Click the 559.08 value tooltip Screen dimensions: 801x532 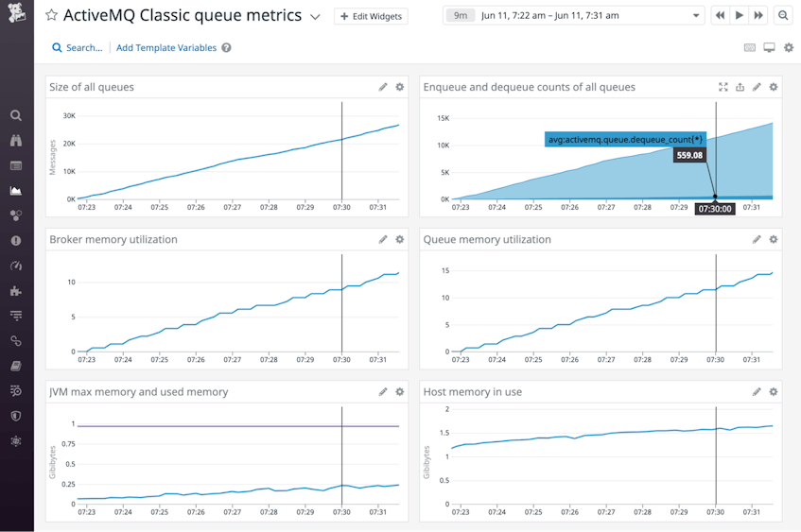pyautogui.click(x=689, y=155)
